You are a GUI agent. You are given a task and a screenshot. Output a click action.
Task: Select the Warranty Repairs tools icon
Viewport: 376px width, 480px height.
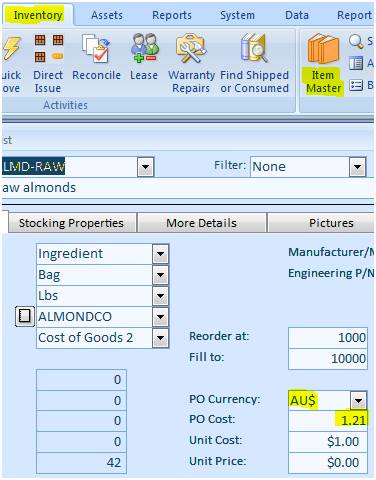click(x=190, y=48)
